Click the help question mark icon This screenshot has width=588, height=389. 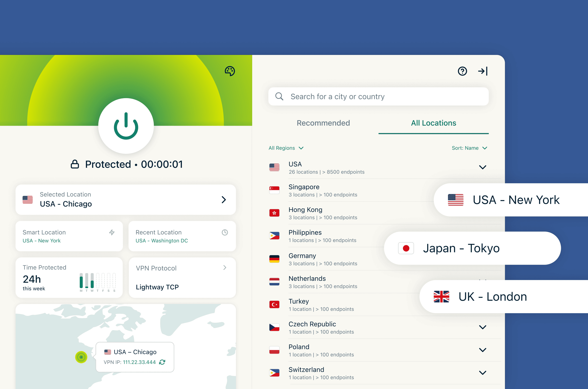coord(462,71)
